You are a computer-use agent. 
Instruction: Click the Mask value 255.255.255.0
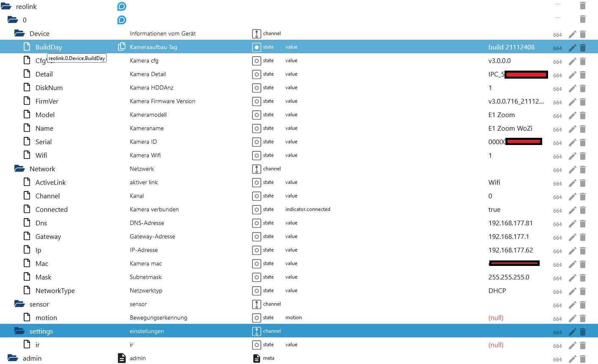[509, 277]
